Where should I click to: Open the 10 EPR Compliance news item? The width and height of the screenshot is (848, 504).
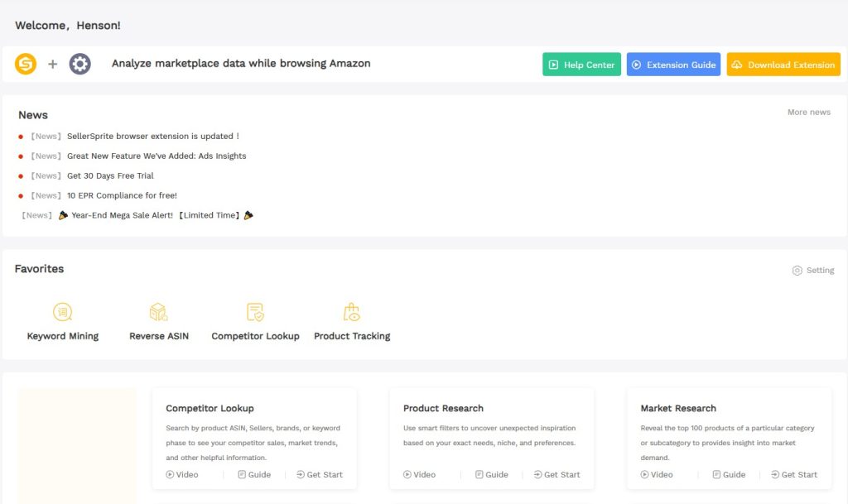122,196
